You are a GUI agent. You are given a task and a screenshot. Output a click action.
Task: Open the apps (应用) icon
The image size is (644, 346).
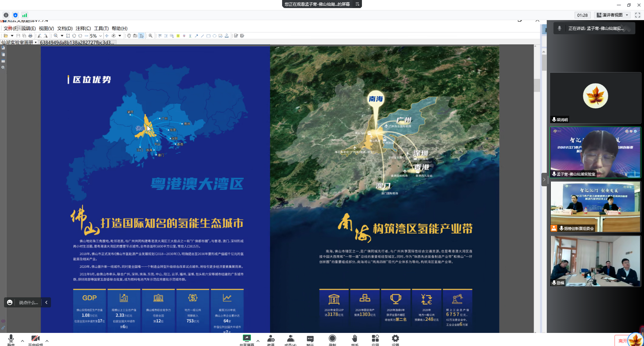coord(375,338)
